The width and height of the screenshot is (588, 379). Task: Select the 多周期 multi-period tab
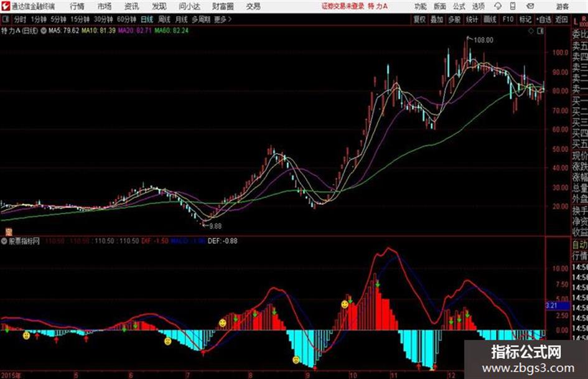pos(201,19)
